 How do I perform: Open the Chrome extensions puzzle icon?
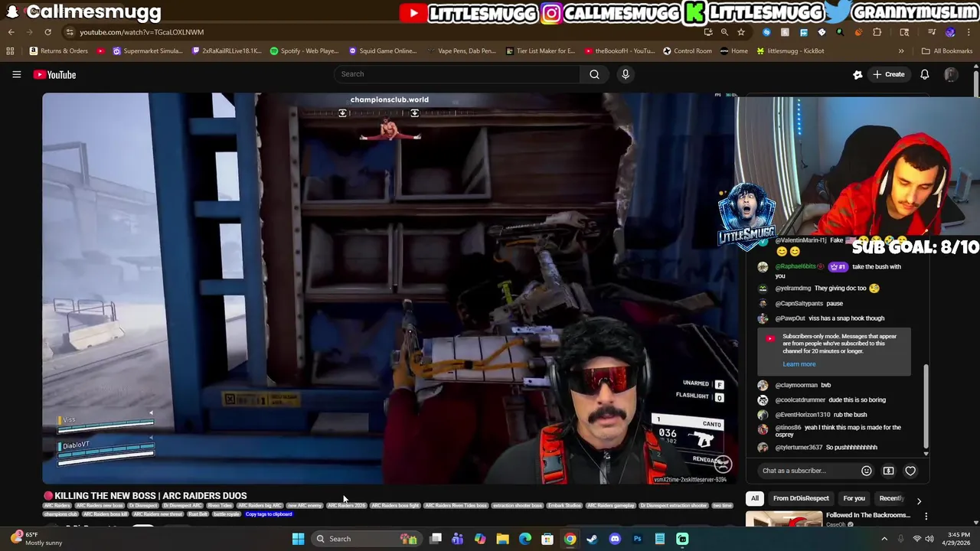[x=877, y=32]
